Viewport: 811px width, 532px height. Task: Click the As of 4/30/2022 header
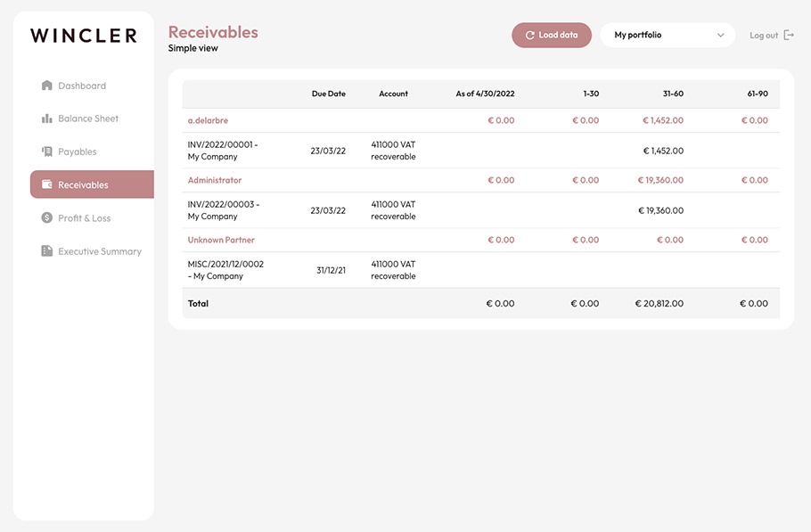coord(485,94)
